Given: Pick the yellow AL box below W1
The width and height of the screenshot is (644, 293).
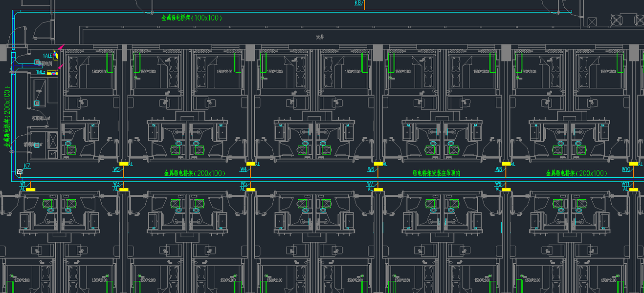Looking at the screenshot, I should (31, 189).
